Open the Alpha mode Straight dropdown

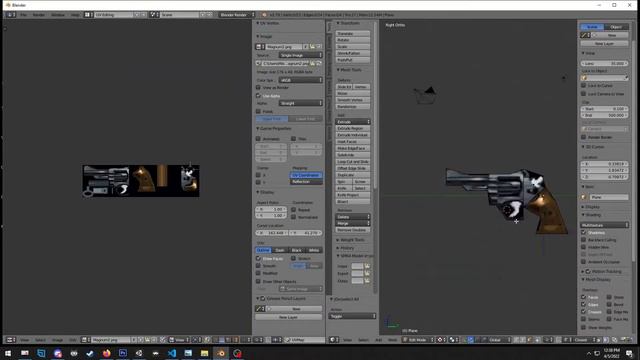tap(300, 103)
